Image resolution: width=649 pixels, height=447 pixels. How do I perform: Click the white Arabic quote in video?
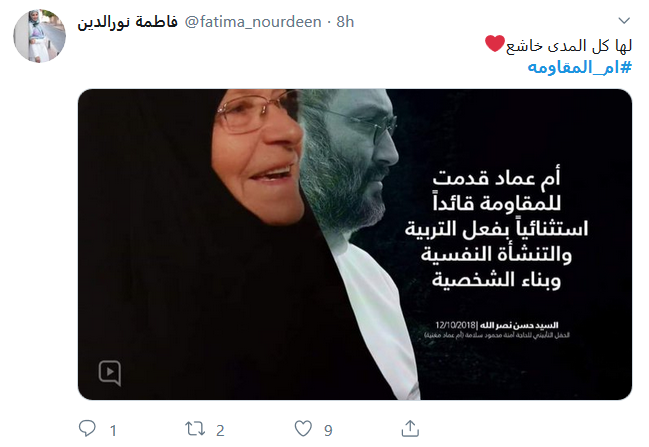496,228
